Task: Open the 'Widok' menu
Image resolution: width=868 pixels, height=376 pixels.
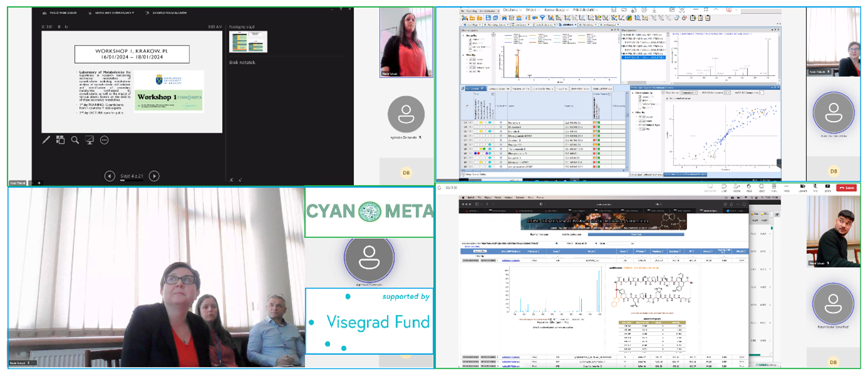Action: click(533, 10)
